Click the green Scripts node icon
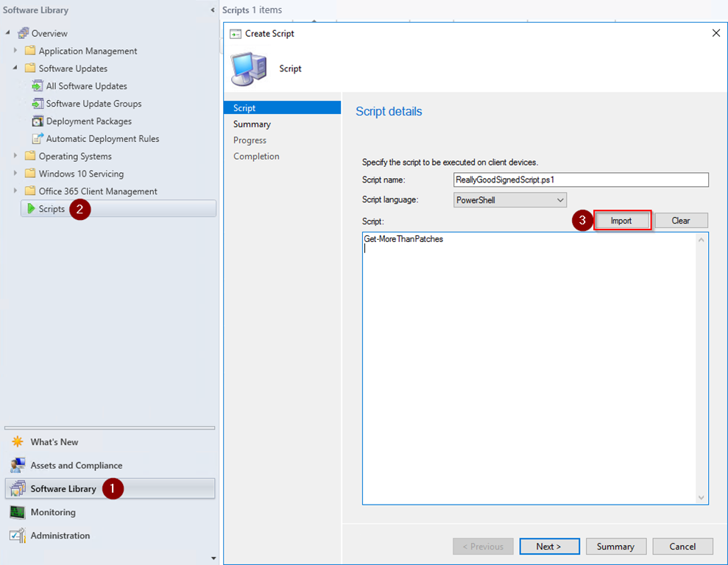 tap(31, 209)
